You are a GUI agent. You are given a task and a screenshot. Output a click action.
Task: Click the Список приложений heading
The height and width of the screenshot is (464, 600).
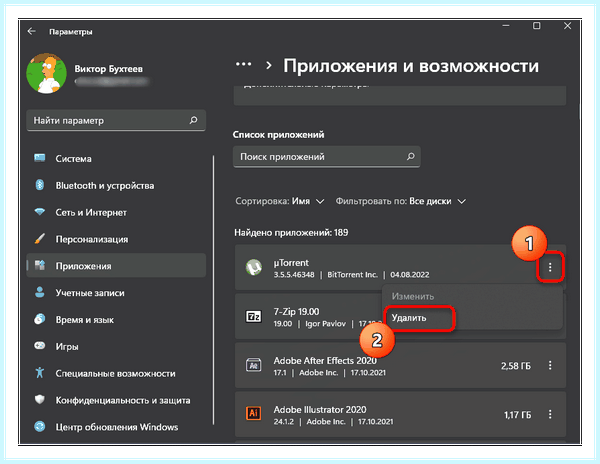279,135
